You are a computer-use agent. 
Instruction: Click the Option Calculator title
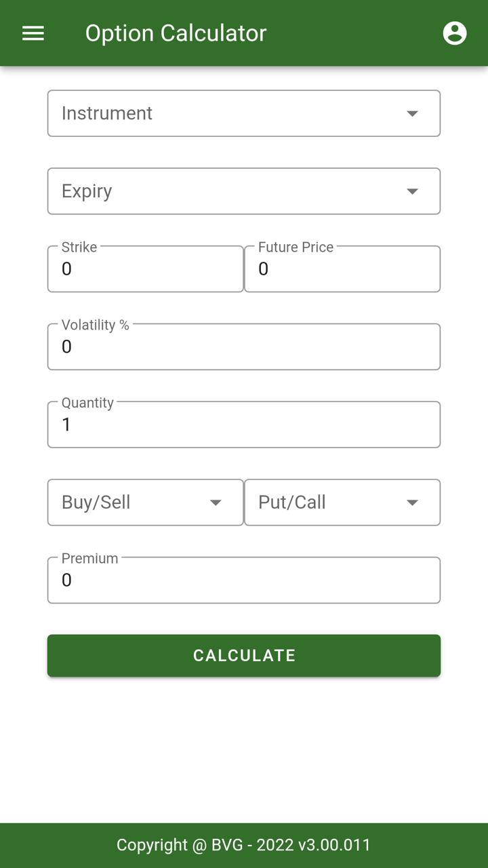(x=176, y=33)
